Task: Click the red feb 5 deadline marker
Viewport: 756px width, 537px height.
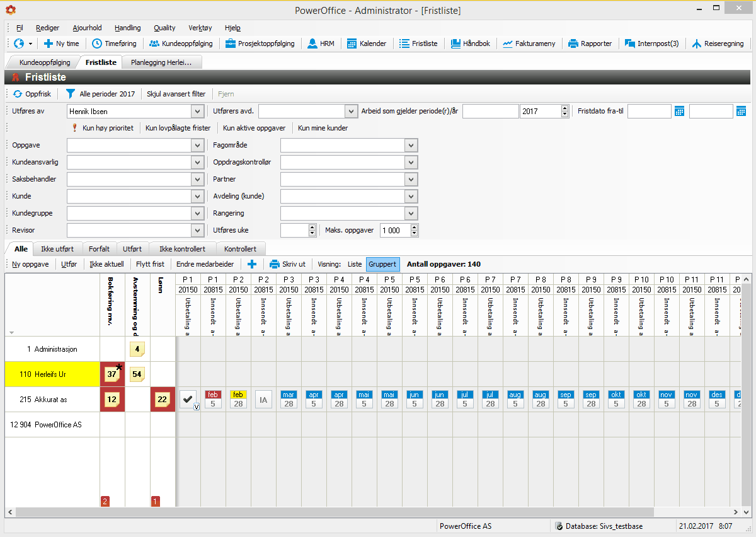Action: [x=213, y=399]
